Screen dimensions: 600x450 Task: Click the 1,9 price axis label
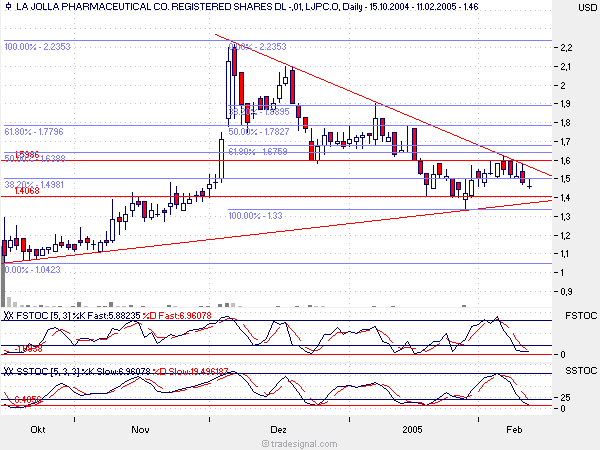point(566,104)
